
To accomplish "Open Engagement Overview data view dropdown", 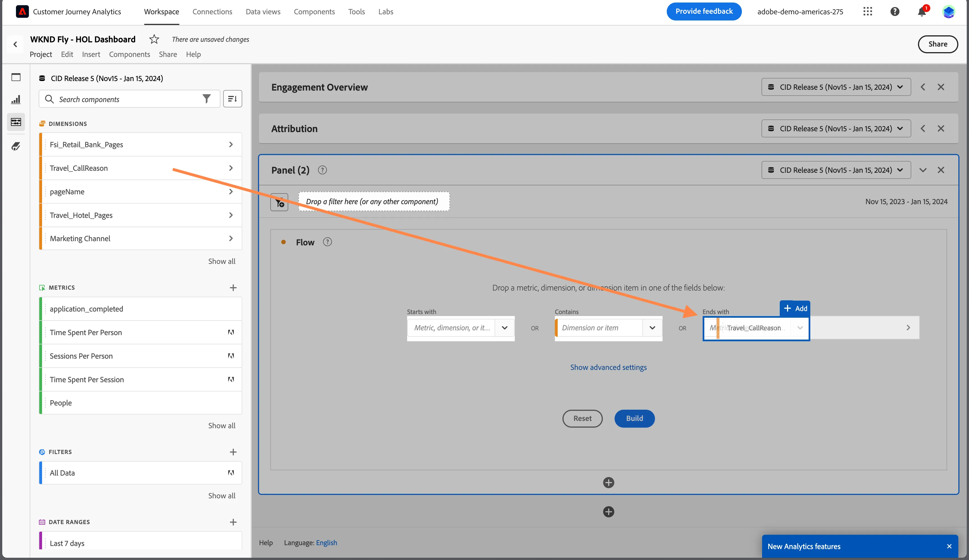I will point(836,87).
